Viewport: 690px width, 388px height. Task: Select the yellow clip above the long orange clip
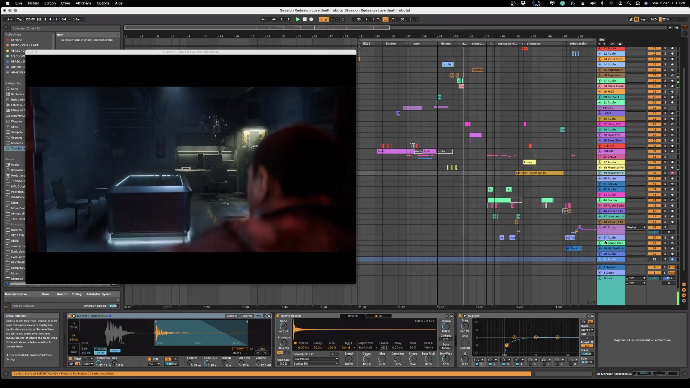[529, 162]
